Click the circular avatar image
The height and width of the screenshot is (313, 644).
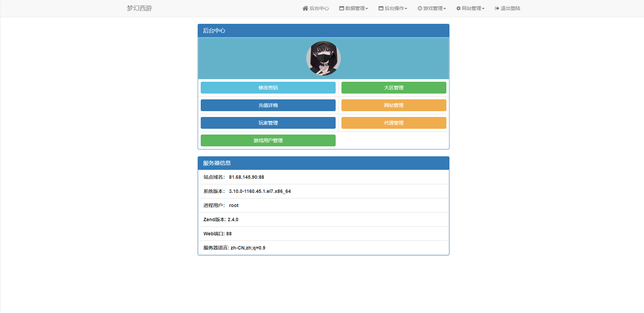(x=324, y=58)
